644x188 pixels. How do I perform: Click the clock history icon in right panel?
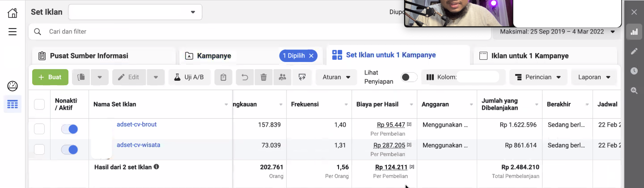point(634,71)
